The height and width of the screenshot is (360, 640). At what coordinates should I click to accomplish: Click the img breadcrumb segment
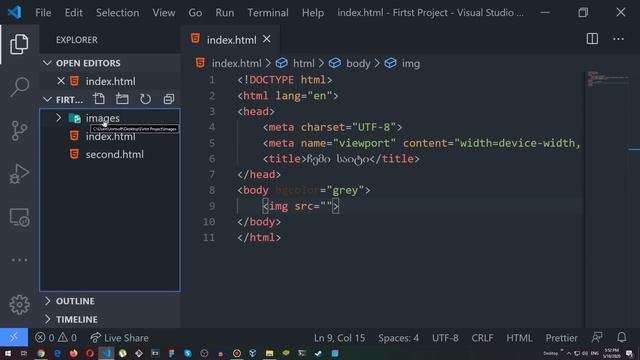click(x=411, y=63)
